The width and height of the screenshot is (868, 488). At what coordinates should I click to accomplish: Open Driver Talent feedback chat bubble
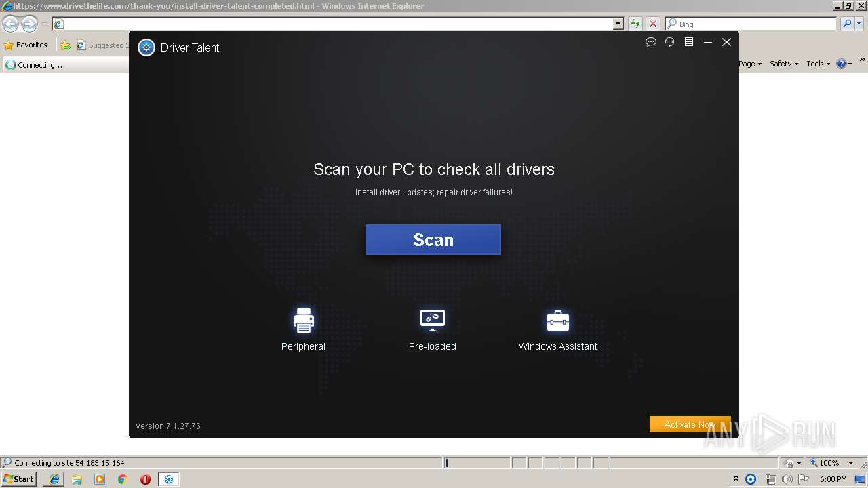pos(651,42)
